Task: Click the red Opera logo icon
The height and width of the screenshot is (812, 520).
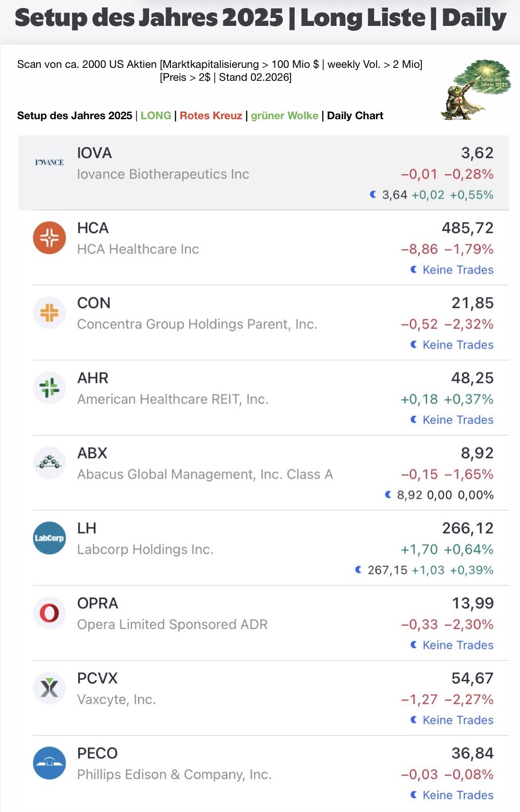Action: pos(50,613)
